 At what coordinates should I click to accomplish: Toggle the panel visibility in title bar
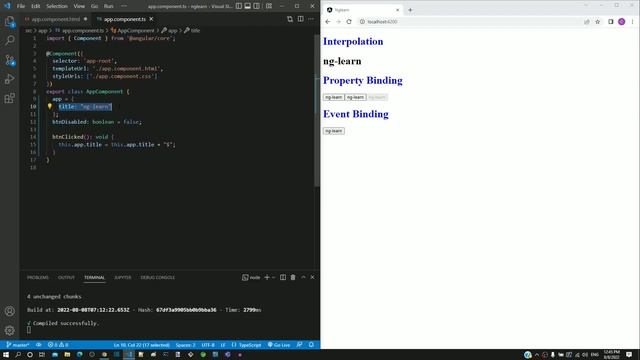pyautogui.click(x=248, y=6)
